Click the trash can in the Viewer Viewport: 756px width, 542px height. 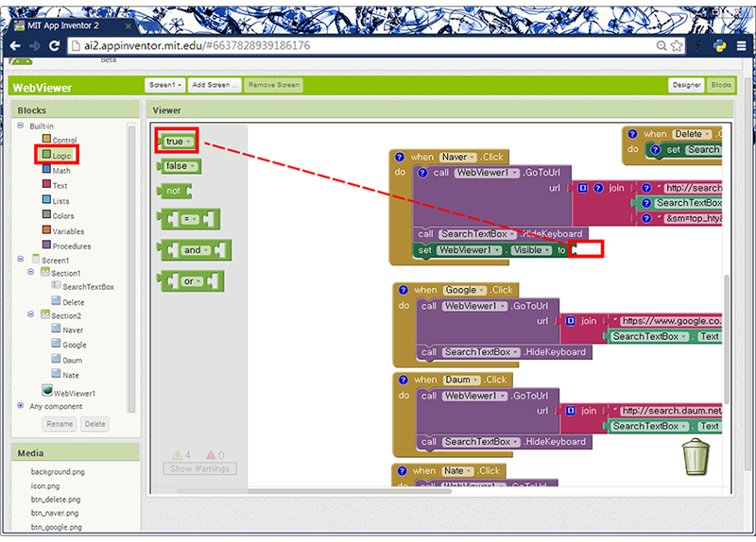696,456
